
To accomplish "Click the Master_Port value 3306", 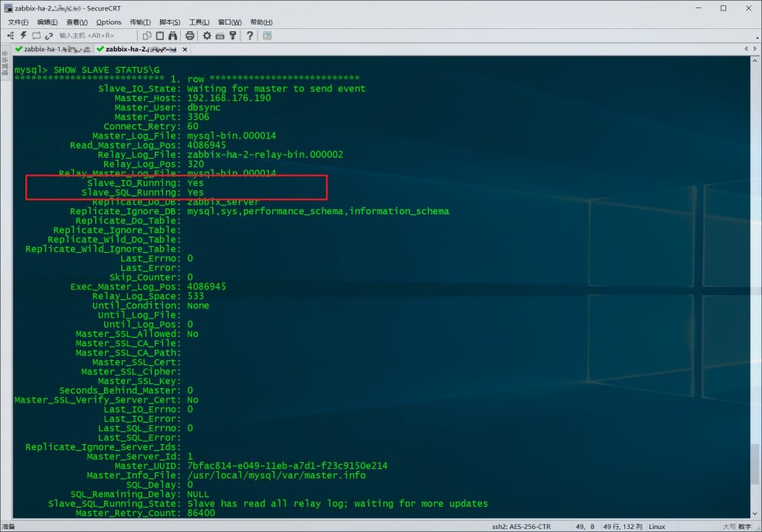I will pos(198,117).
